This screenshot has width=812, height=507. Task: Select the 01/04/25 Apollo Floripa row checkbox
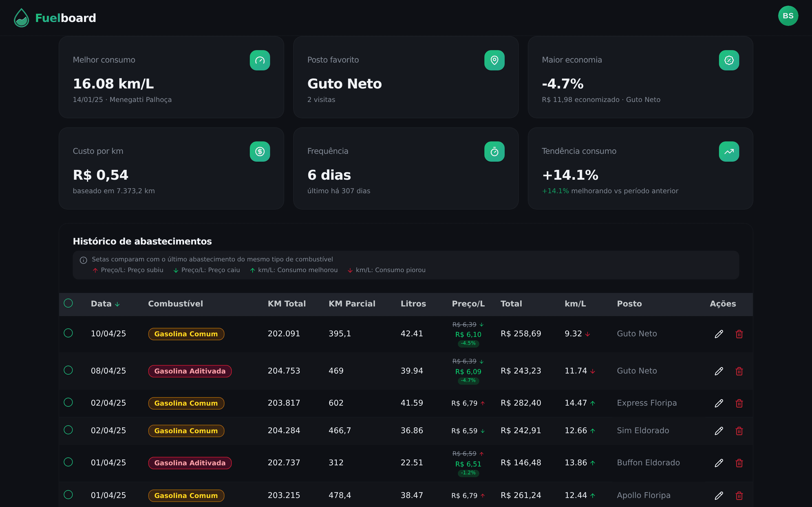point(68,495)
